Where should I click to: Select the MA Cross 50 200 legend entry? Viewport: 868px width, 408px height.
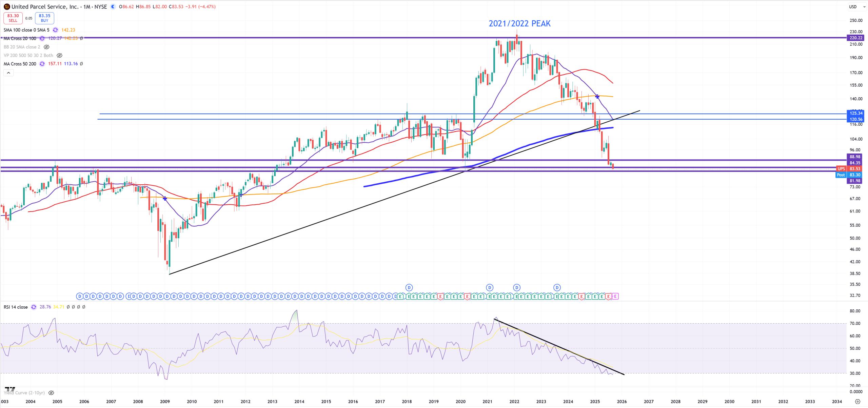(20, 64)
